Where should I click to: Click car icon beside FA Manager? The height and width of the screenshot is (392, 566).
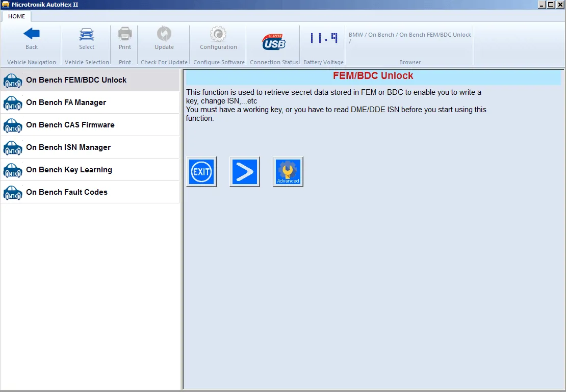click(x=13, y=103)
